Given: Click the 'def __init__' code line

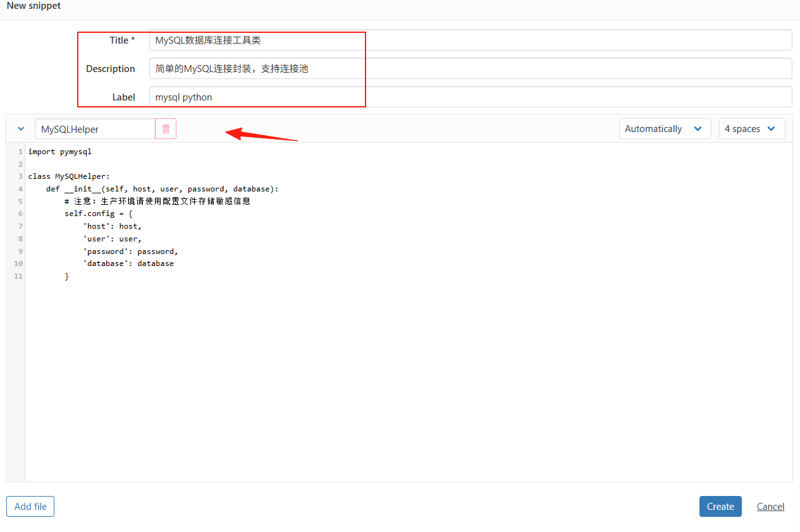Looking at the screenshot, I should (162, 189).
